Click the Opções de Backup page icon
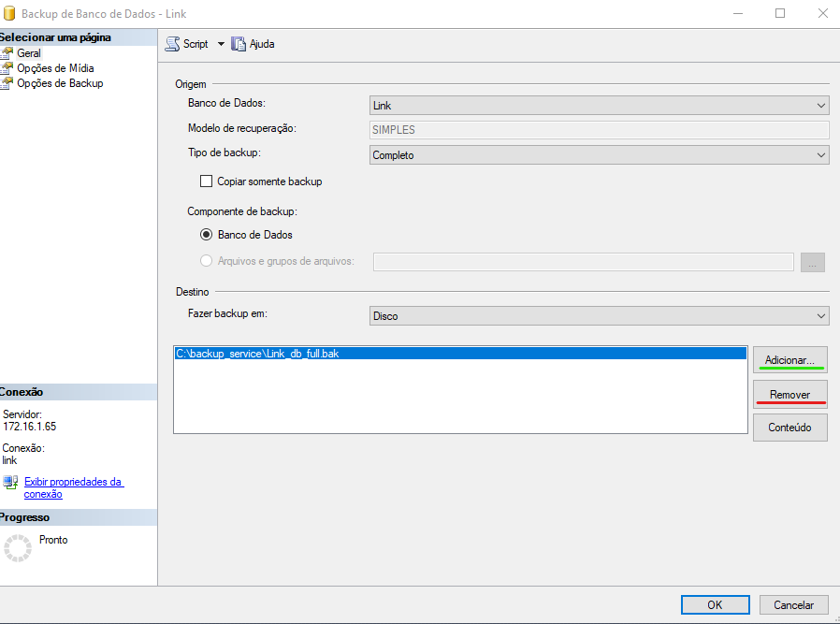Screen dimensions: 840x624 coord(7,83)
